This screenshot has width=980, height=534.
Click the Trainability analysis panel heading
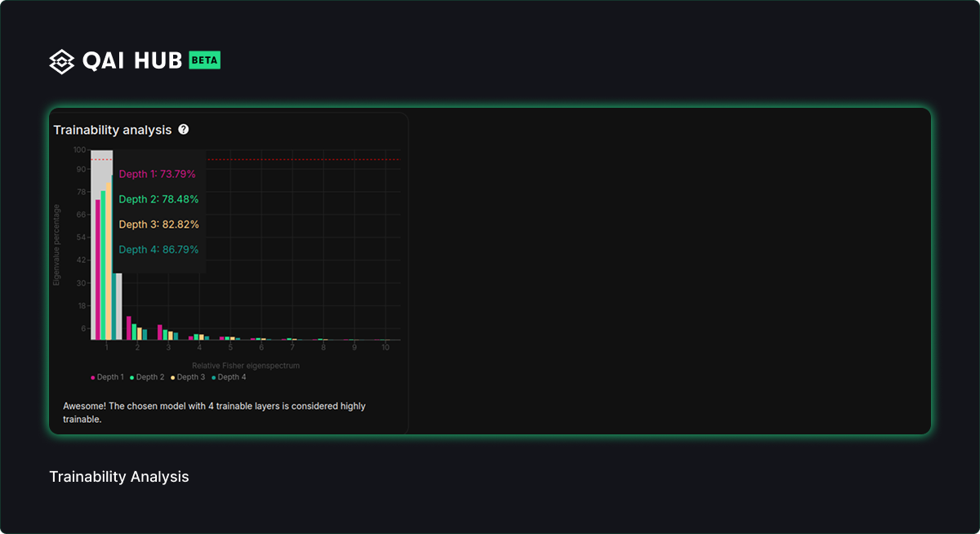pyautogui.click(x=113, y=130)
